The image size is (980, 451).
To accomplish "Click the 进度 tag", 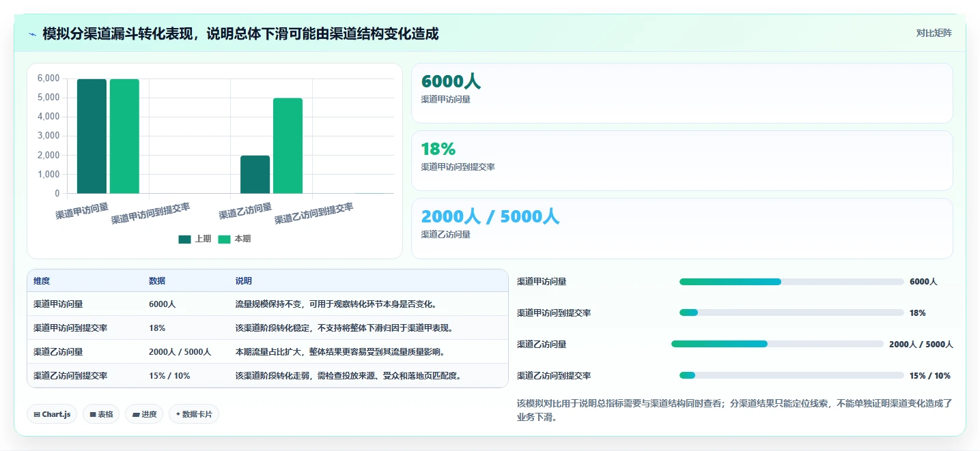I will pyautogui.click(x=144, y=414).
